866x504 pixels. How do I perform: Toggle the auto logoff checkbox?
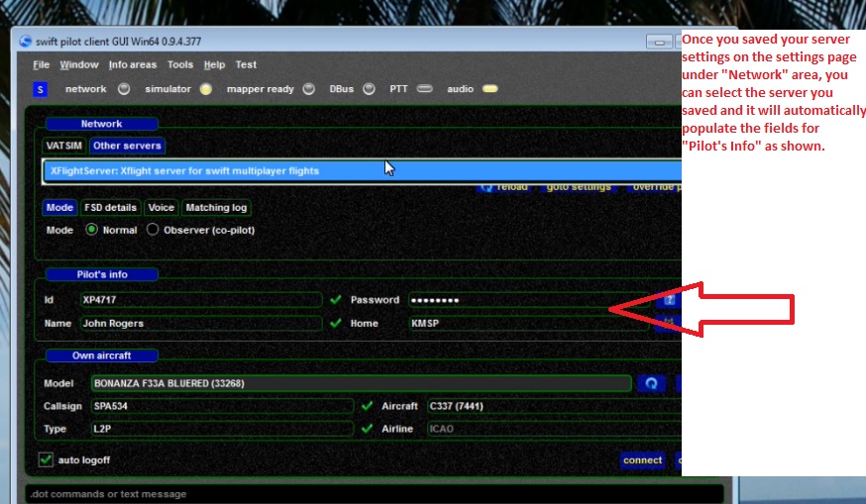[x=46, y=459]
